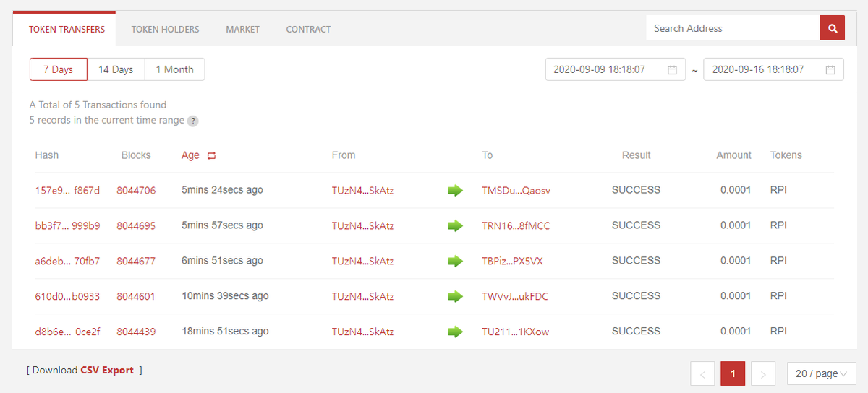Toggle the Age column format icon

[211, 155]
